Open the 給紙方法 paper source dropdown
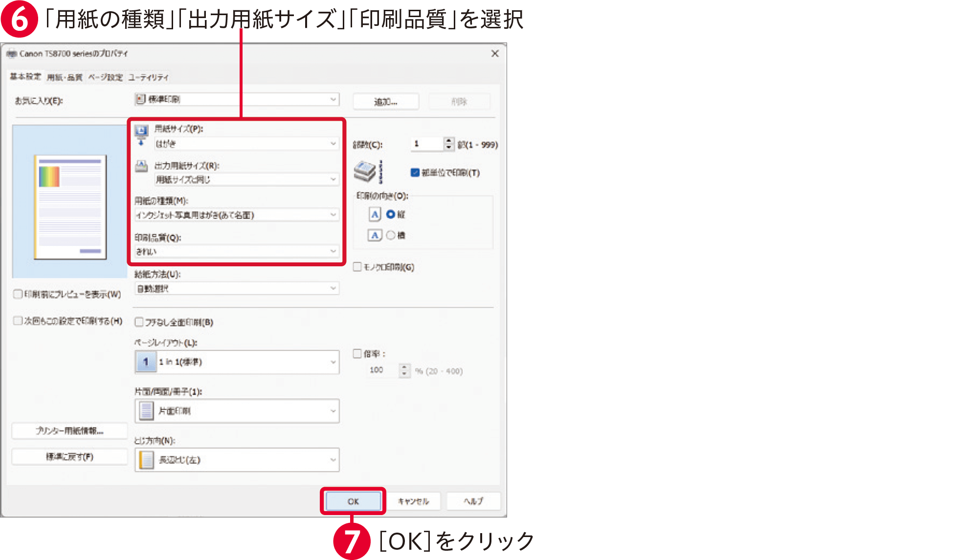Image resolution: width=978 pixels, height=560 pixels. (237, 288)
